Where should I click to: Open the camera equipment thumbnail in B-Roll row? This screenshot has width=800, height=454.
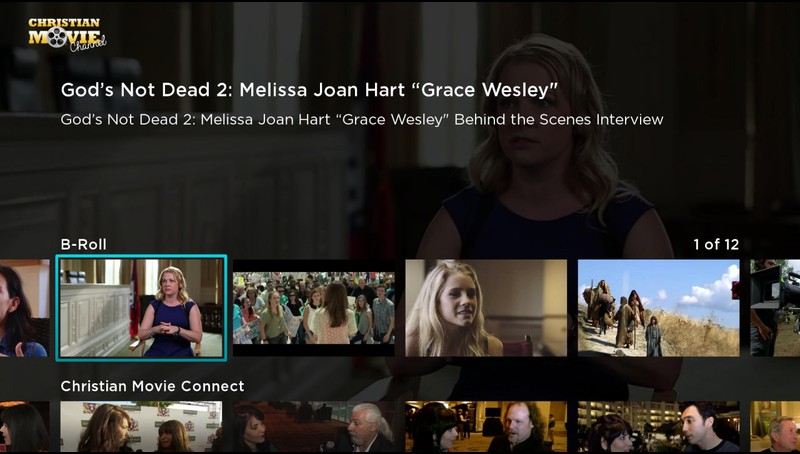775,308
